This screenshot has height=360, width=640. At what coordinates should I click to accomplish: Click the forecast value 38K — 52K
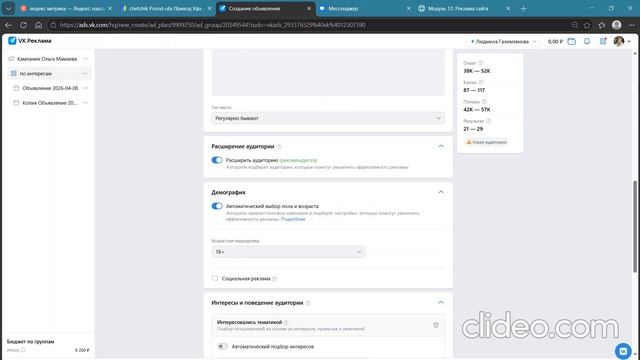point(477,71)
